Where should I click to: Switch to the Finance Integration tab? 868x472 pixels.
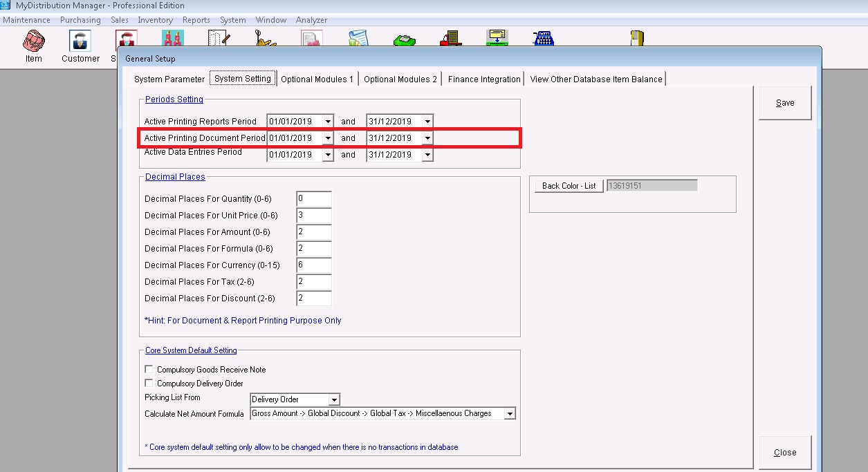point(483,79)
